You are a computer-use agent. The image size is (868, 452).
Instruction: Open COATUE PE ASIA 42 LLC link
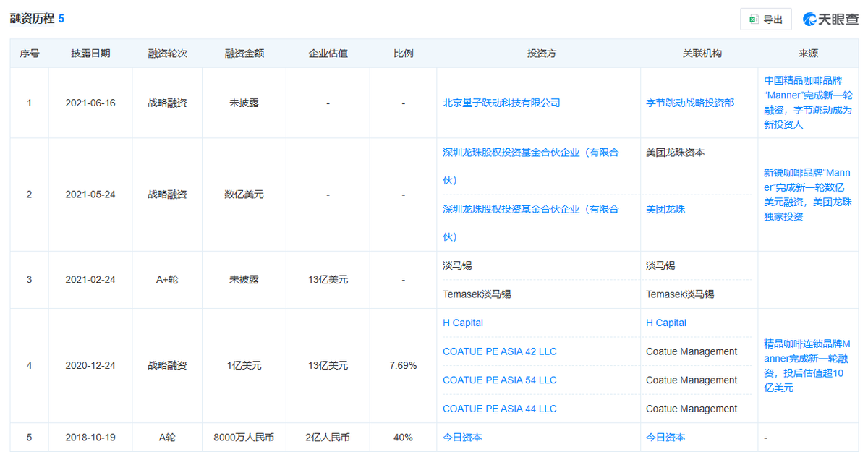(x=500, y=351)
